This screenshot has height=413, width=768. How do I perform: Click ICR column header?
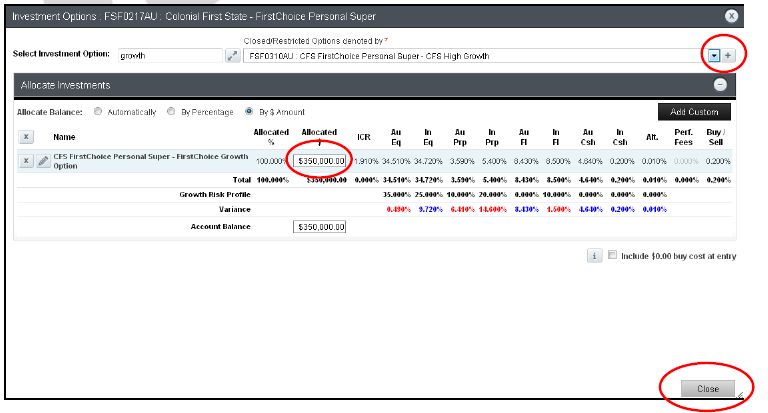click(364, 137)
